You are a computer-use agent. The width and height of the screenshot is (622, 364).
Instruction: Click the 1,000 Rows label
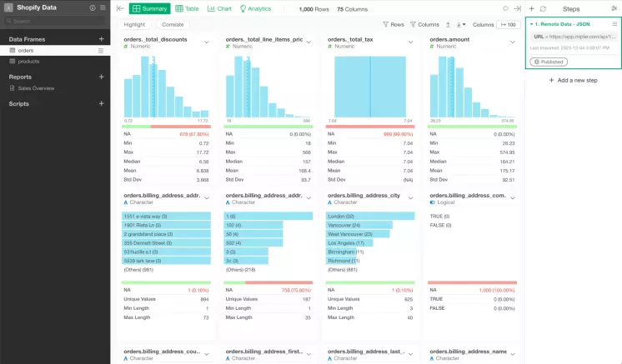(314, 9)
